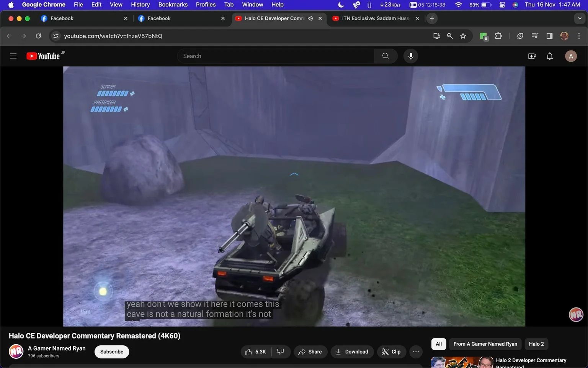
Task: Open the Edit menu
Action: pos(96,5)
